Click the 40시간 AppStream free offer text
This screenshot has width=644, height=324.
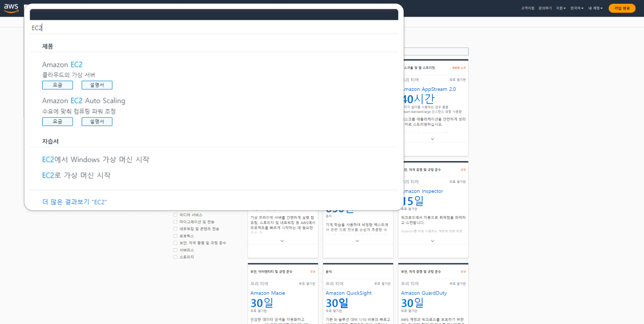click(419, 99)
